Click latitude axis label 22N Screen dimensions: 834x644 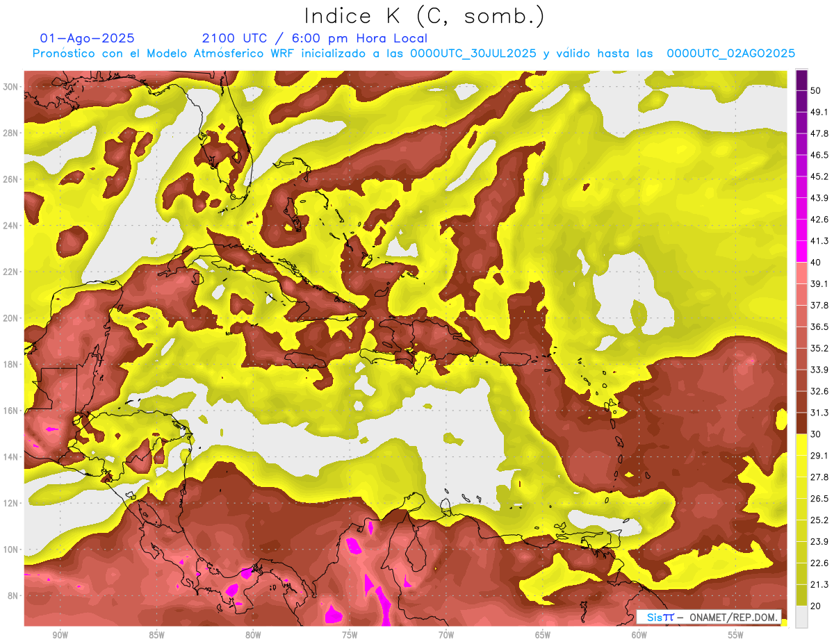tap(10, 272)
